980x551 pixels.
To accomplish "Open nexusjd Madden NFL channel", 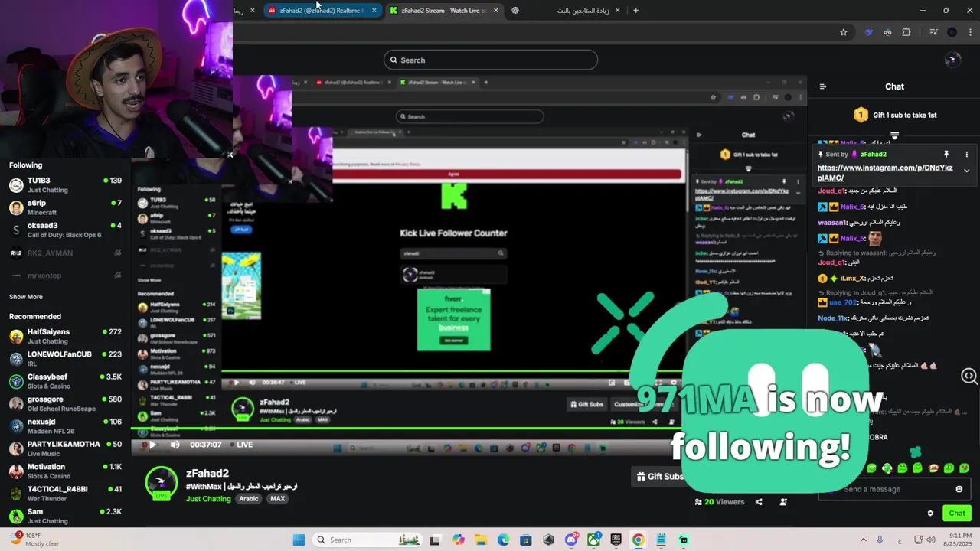I will click(x=65, y=426).
